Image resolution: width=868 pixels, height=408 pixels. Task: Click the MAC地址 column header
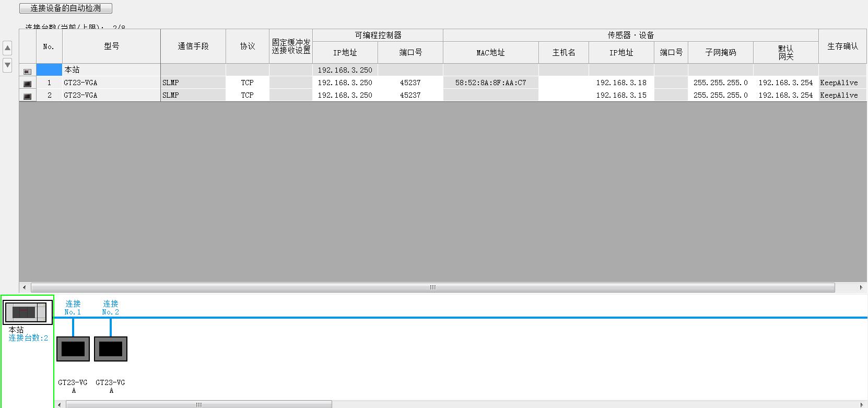point(490,53)
